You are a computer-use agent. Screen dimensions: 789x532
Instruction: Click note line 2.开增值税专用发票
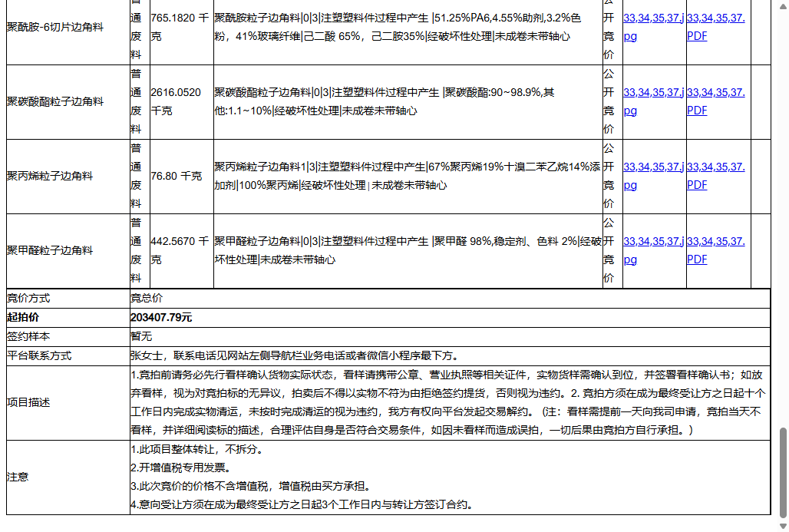coord(182,468)
